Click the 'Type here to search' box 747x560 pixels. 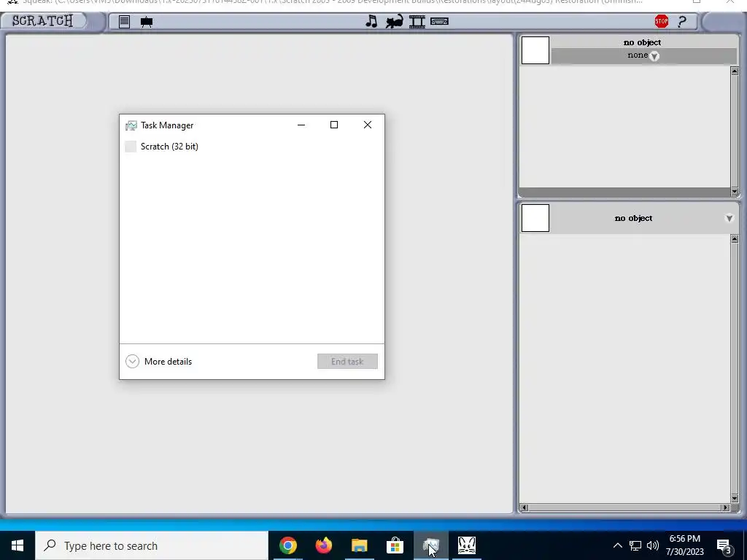click(x=152, y=545)
